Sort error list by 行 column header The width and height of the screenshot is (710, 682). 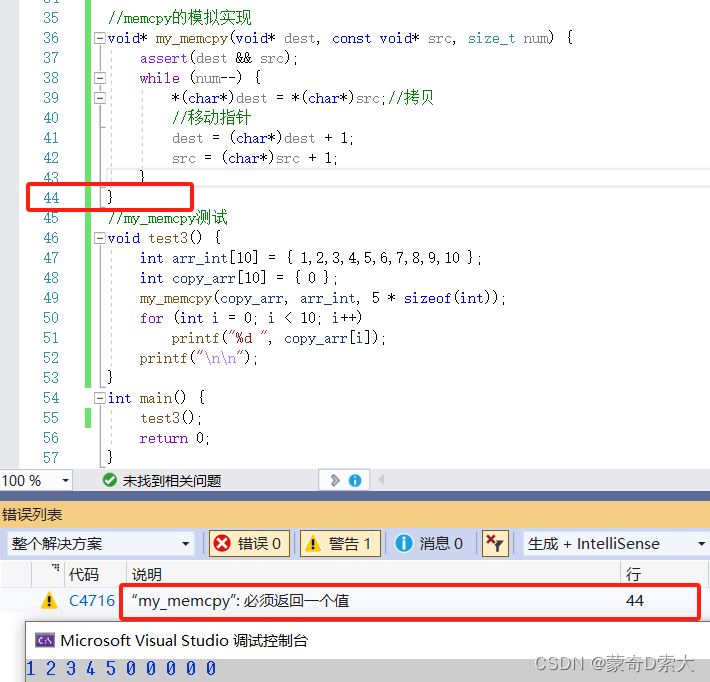pos(633,575)
